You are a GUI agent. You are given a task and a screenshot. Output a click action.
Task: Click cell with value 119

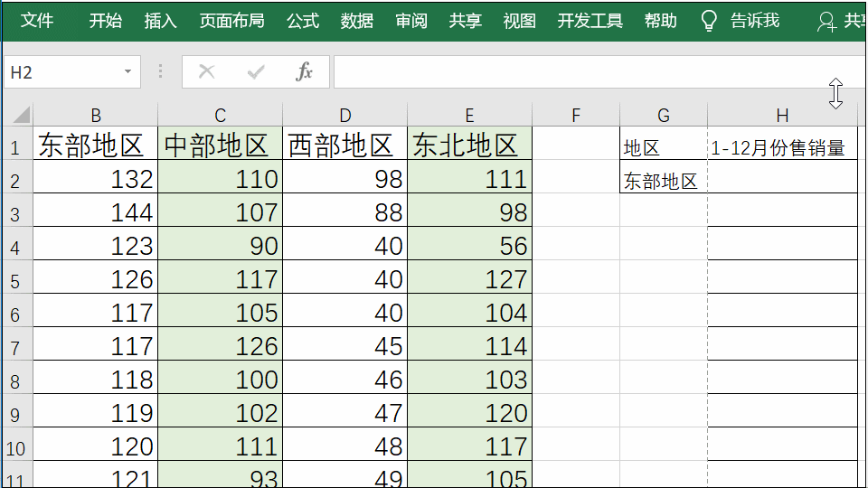click(95, 412)
